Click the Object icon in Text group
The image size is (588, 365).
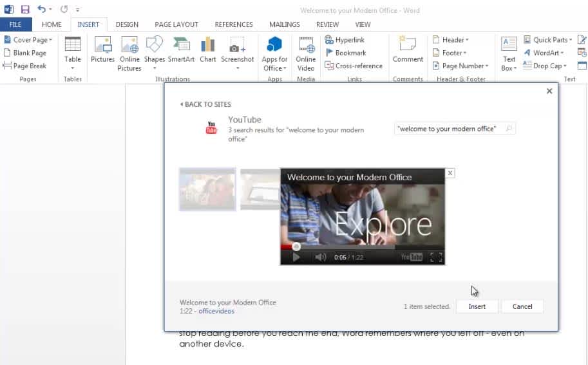coord(582,66)
